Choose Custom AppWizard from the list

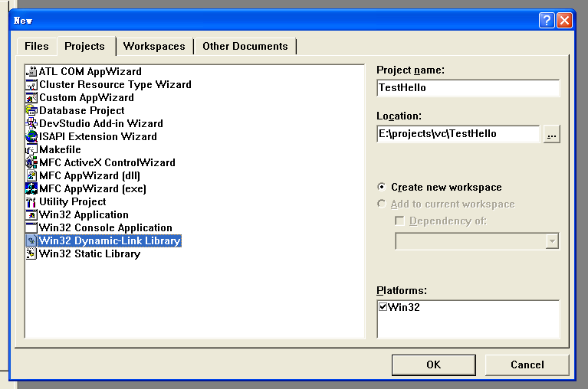[87, 98]
